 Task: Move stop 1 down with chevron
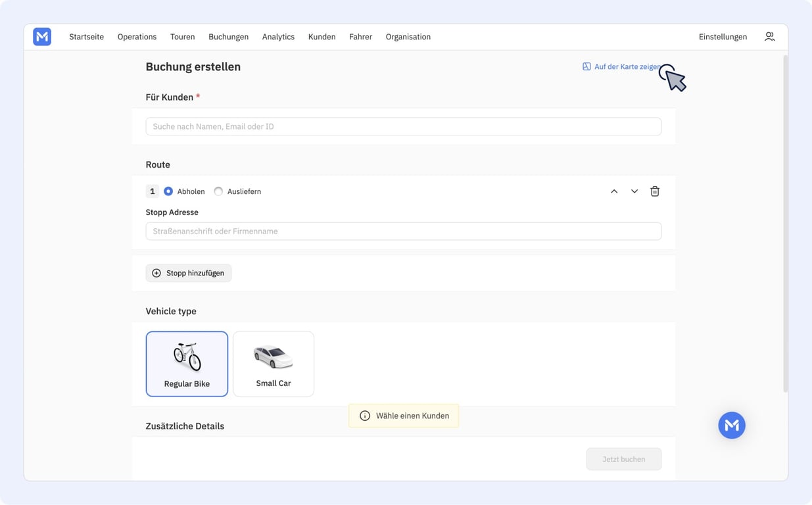pos(634,191)
